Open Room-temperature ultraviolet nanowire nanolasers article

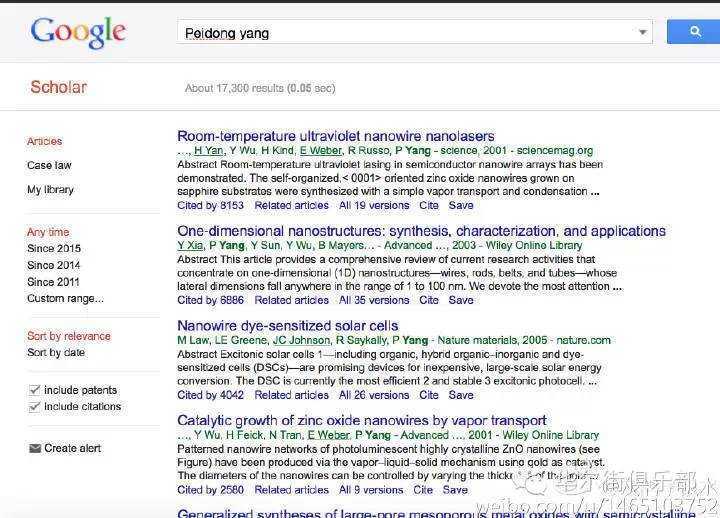pyautogui.click(x=336, y=136)
